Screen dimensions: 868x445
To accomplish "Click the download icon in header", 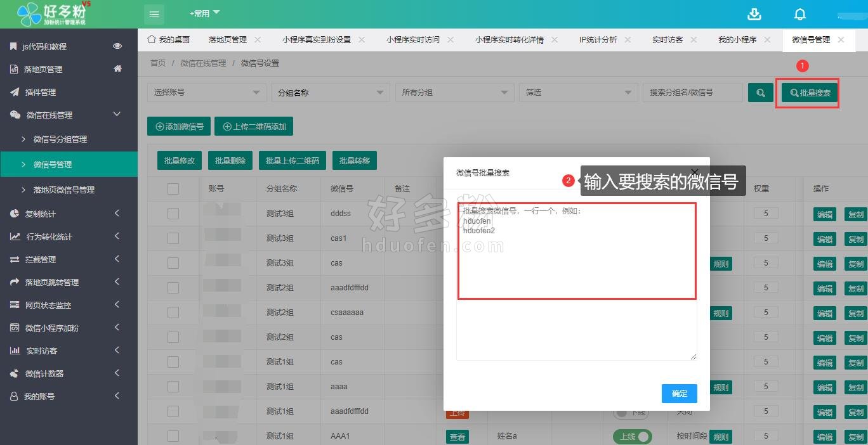I will pos(754,14).
